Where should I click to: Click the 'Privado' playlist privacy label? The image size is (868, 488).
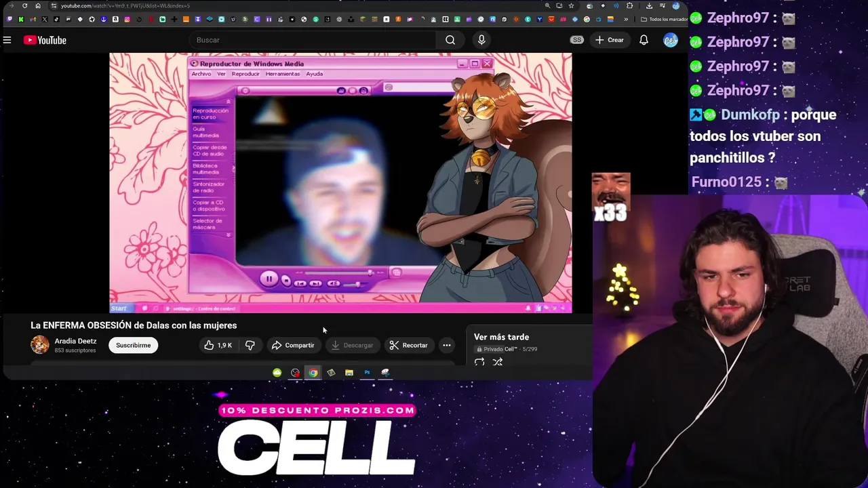pyautogui.click(x=488, y=349)
